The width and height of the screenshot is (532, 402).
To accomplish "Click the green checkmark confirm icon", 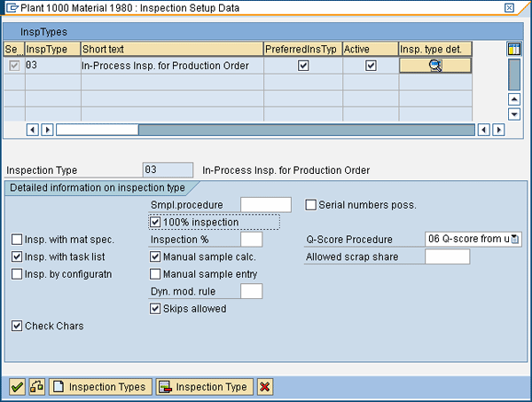I will click(16, 387).
